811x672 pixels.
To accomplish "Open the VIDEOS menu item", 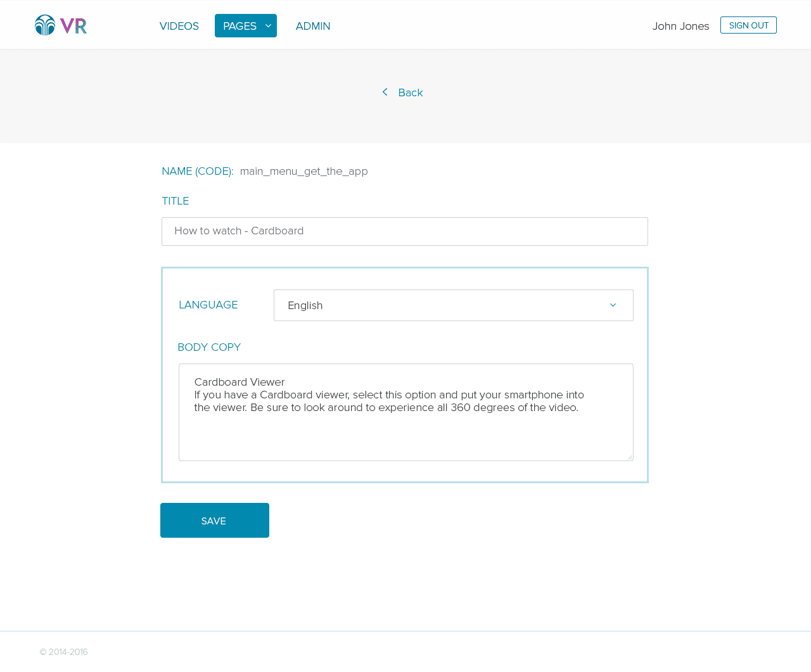I will click(179, 26).
